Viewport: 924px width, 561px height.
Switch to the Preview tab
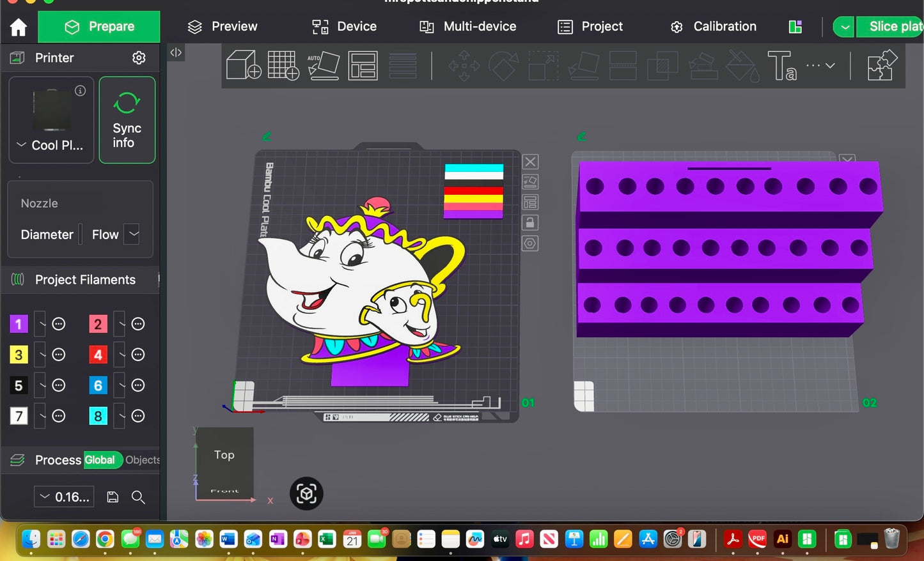click(x=223, y=27)
